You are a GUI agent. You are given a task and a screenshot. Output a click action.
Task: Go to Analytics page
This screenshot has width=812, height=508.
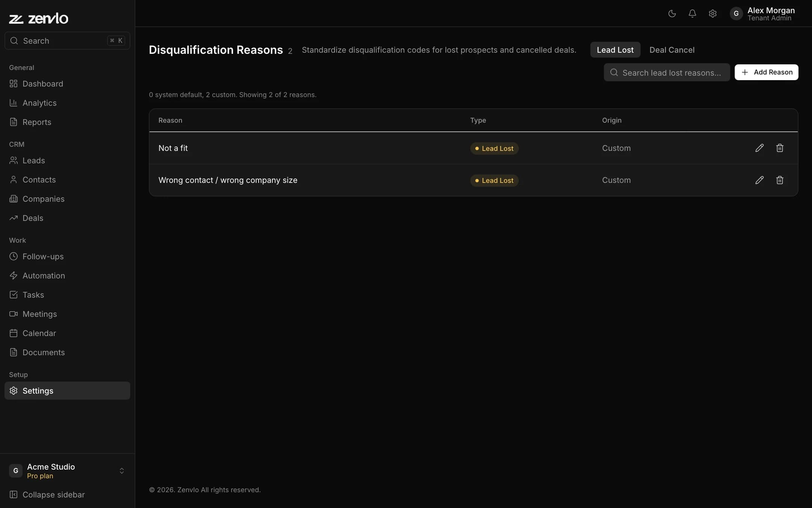click(x=67, y=103)
